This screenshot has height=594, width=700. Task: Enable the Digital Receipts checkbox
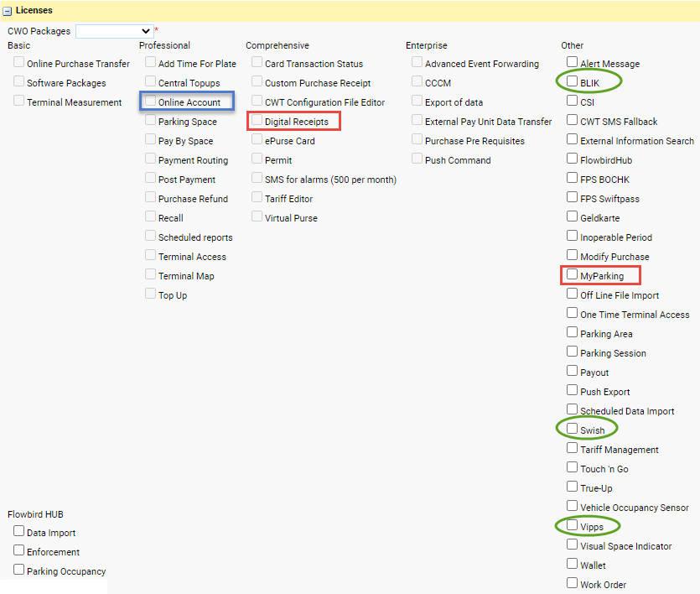pyautogui.click(x=257, y=120)
